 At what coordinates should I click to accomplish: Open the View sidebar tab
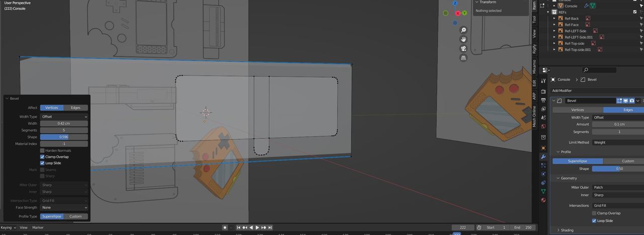tap(534, 33)
